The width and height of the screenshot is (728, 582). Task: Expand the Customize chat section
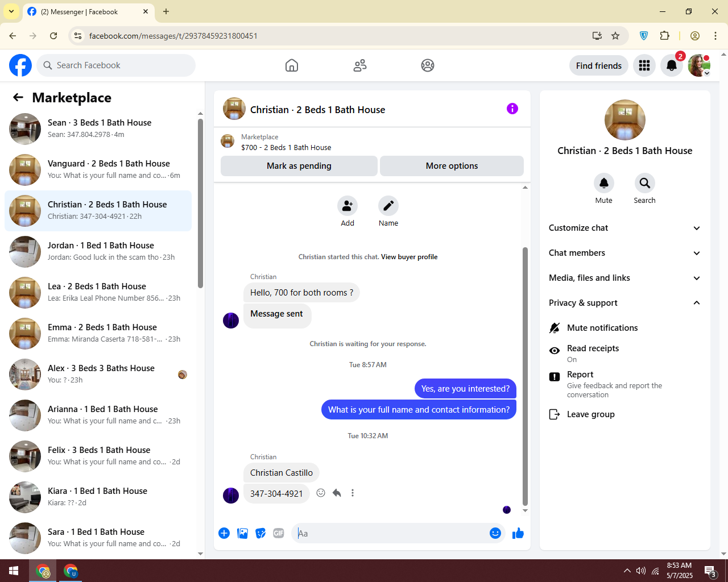coord(625,228)
